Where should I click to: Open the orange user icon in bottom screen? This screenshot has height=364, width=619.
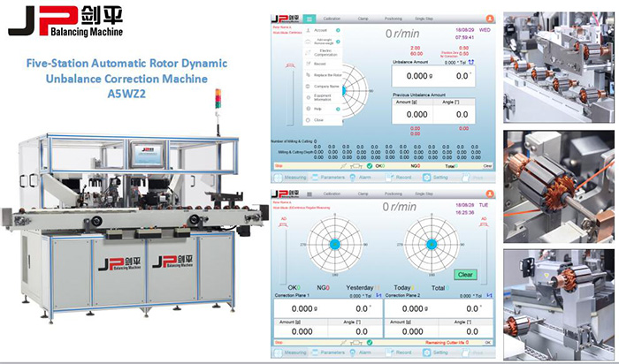click(x=490, y=193)
